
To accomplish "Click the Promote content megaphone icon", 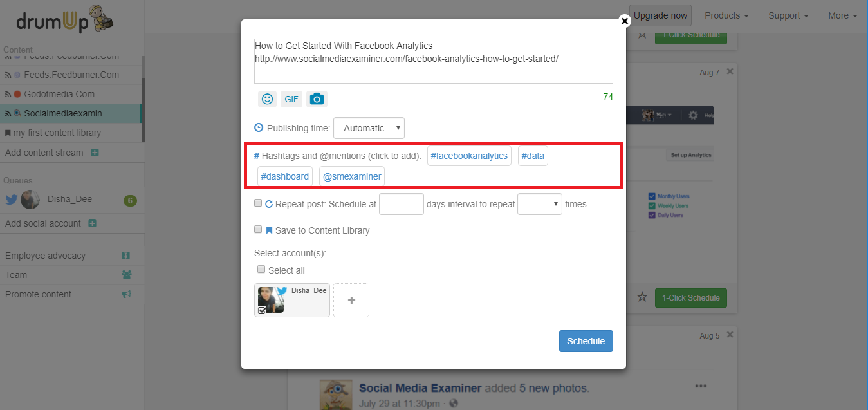I will pyautogui.click(x=126, y=294).
